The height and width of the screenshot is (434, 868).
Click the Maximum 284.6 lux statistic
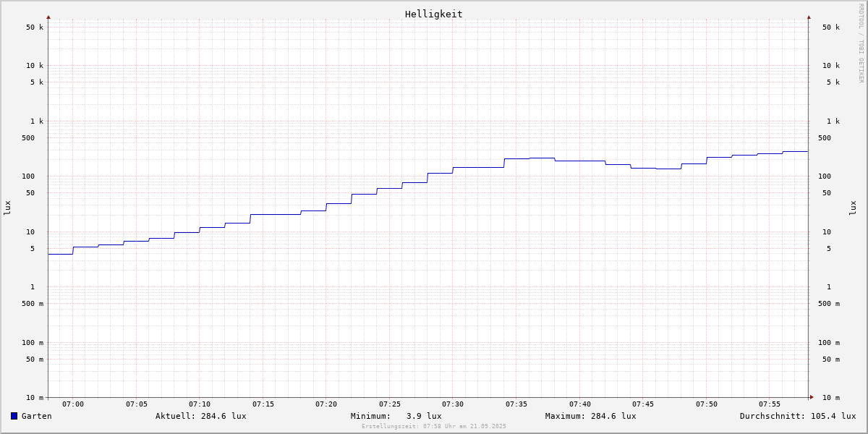coord(590,416)
